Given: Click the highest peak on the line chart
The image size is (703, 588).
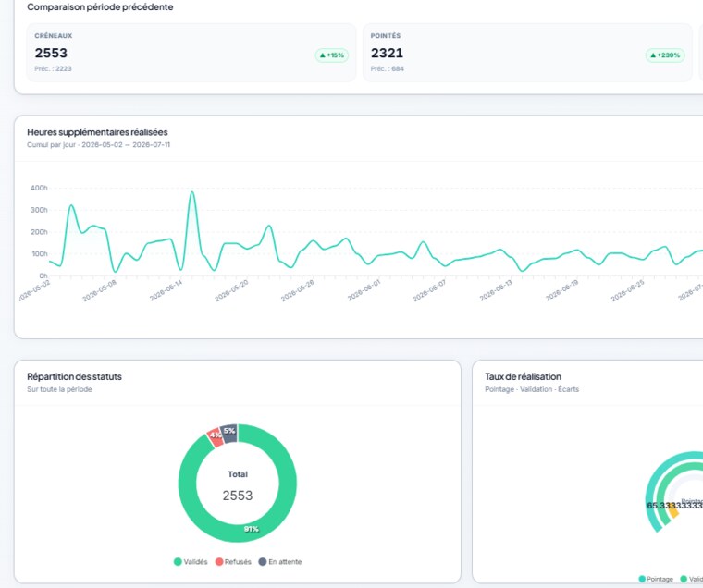Looking at the screenshot, I should coord(192,192).
